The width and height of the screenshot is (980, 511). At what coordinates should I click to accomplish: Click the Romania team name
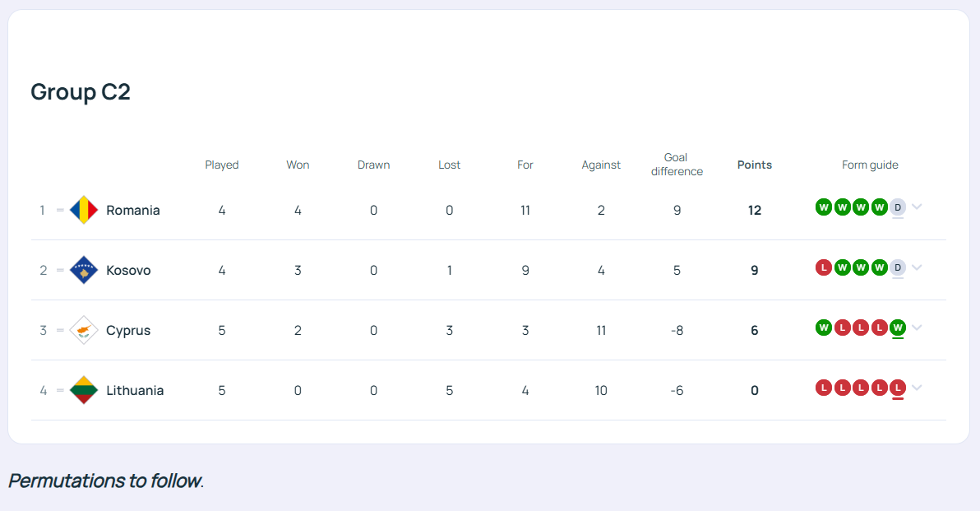click(x=133, y=211)
